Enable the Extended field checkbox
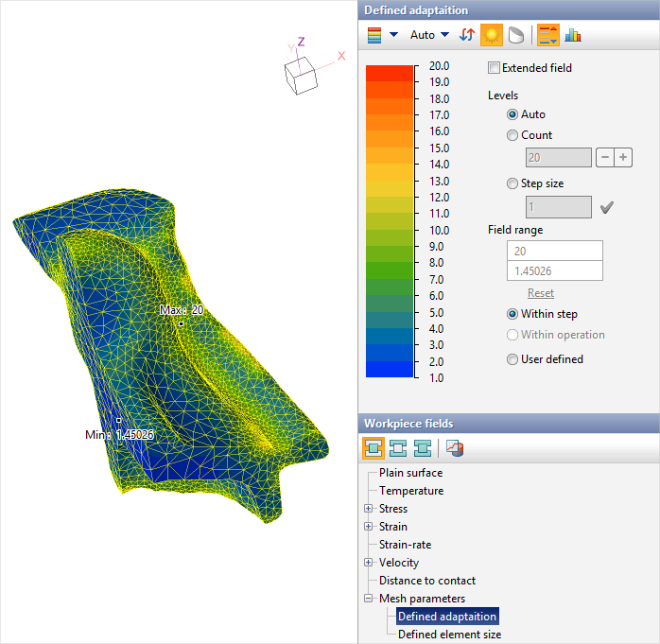660x644 pixels. (494, 68)
